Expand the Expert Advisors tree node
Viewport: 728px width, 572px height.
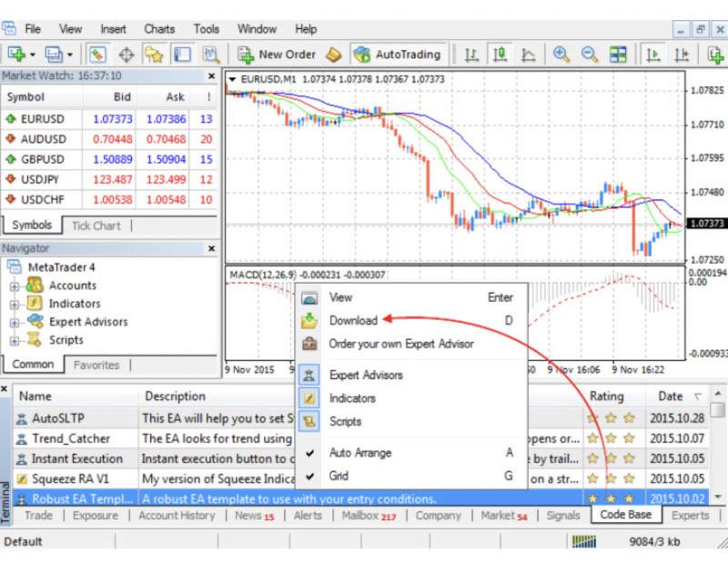[15, 323]
